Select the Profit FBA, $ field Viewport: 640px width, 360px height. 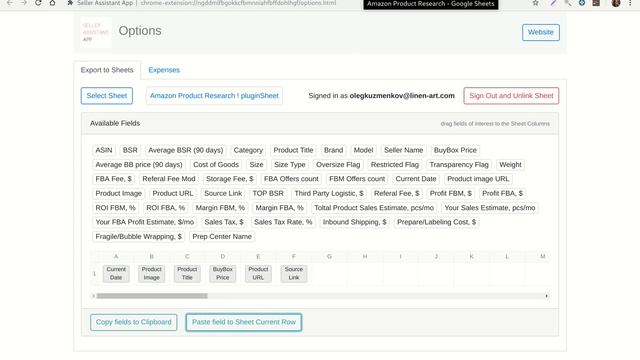(x=502, y=193)
